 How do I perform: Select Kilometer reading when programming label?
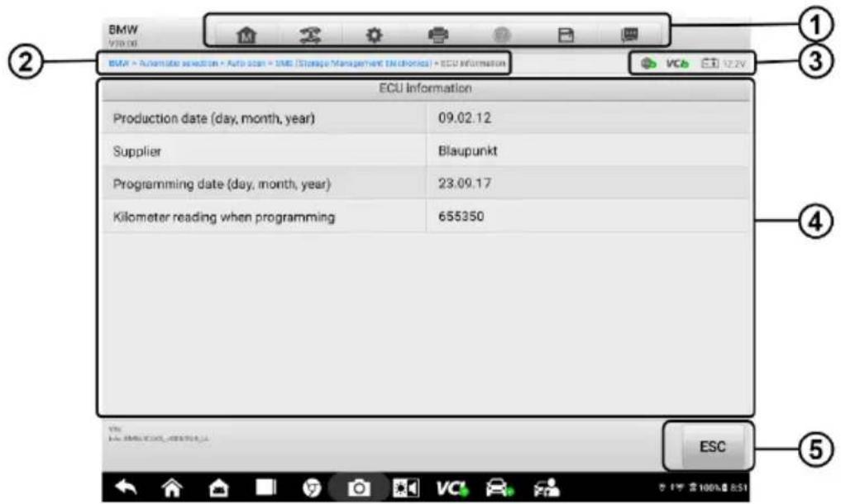click(x=223, y=217)
